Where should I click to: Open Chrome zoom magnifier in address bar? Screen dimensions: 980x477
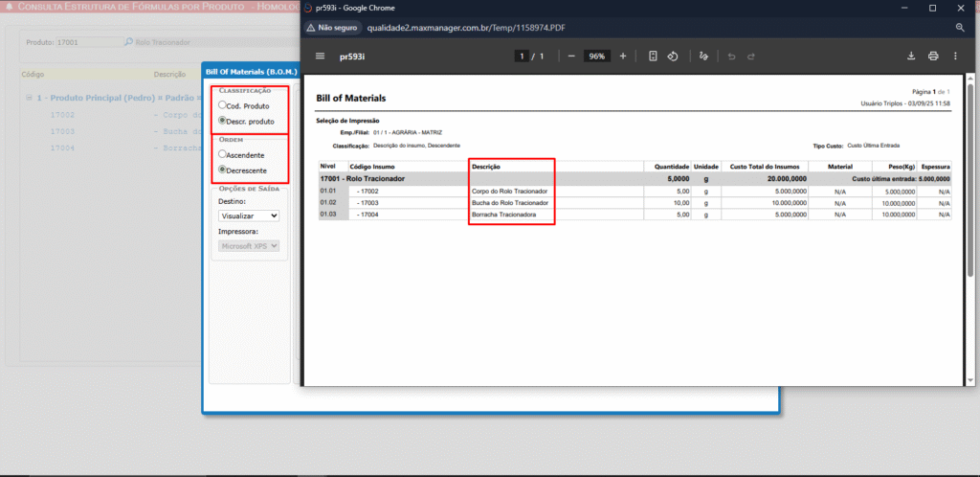coord(960,28)
